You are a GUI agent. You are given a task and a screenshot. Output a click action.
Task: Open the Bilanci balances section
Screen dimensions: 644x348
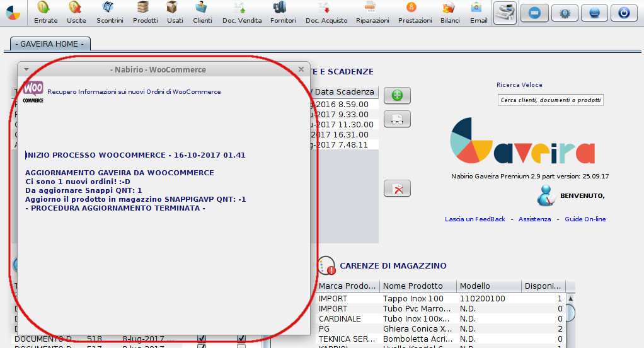click(450, 13)
